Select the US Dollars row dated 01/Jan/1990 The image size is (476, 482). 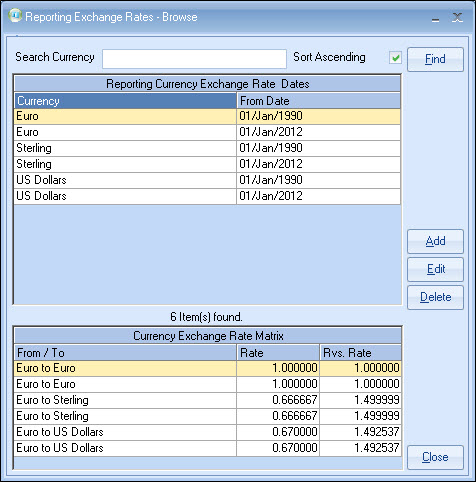(207, 180)
